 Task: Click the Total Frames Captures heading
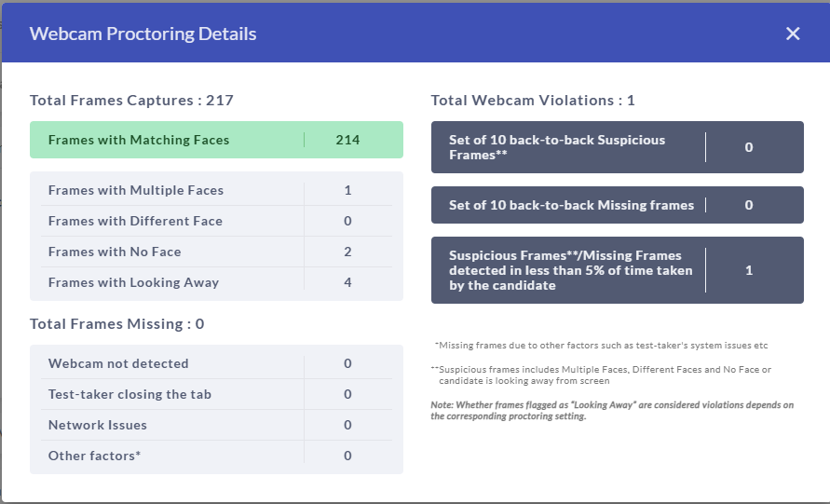click(x=131, y=100)
